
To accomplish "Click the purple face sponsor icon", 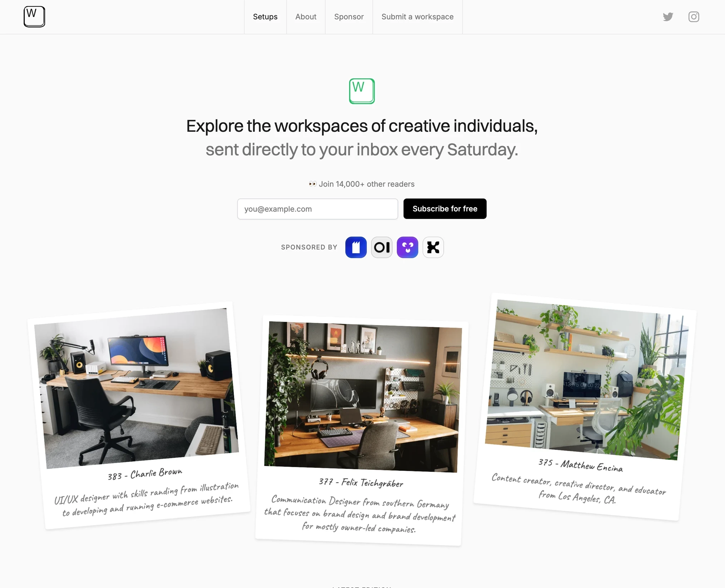I will 407,246.
